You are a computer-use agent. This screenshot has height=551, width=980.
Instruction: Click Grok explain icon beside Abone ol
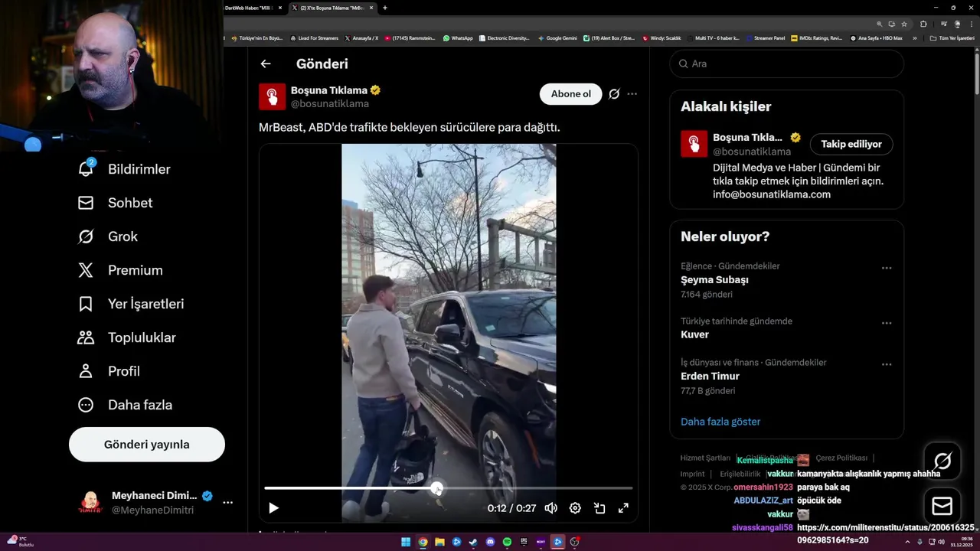tap(614, 94)
